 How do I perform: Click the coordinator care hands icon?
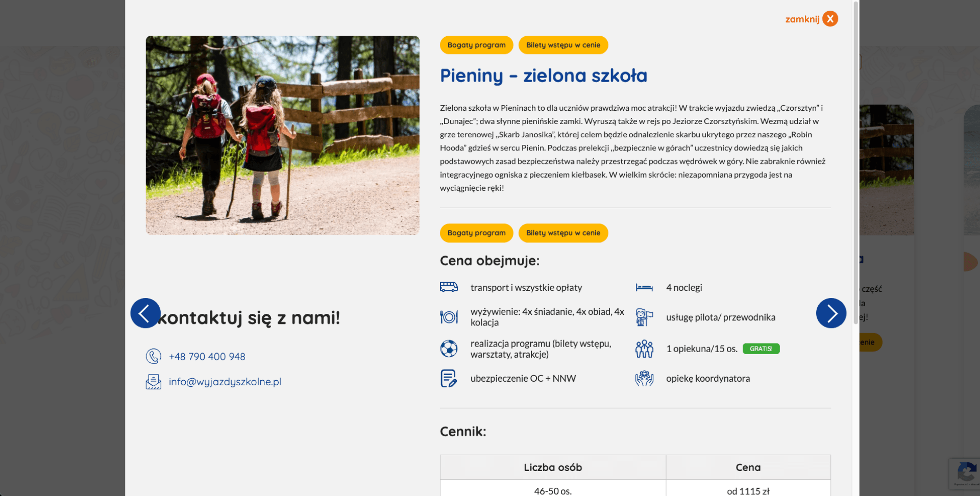pos(644,378)
